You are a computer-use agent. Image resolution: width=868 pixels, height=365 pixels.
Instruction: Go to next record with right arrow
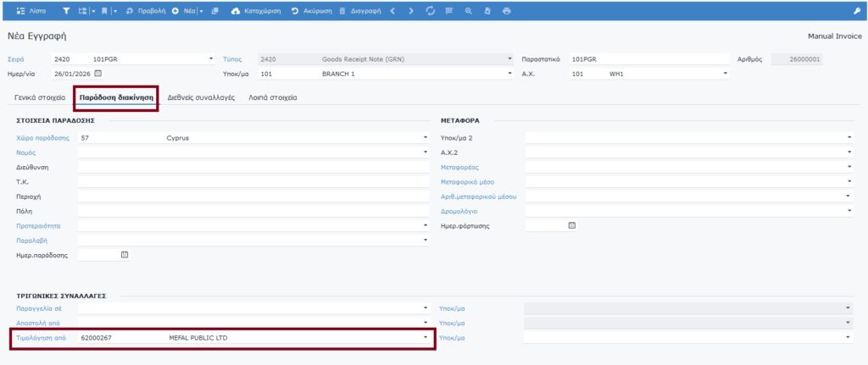[x=411, y=11]
